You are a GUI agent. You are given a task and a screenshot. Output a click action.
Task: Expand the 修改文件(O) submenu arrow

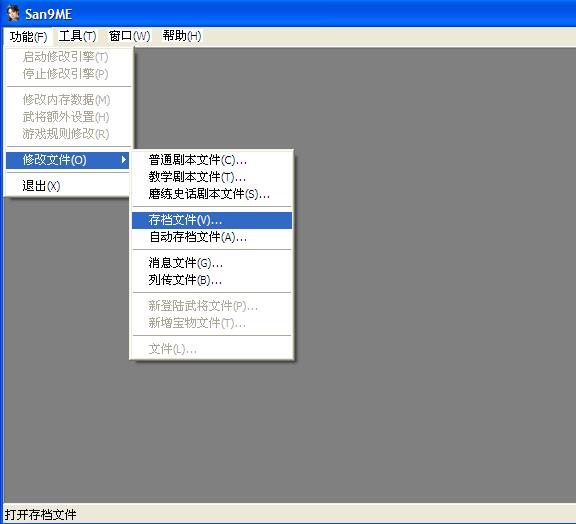[124, 159]
